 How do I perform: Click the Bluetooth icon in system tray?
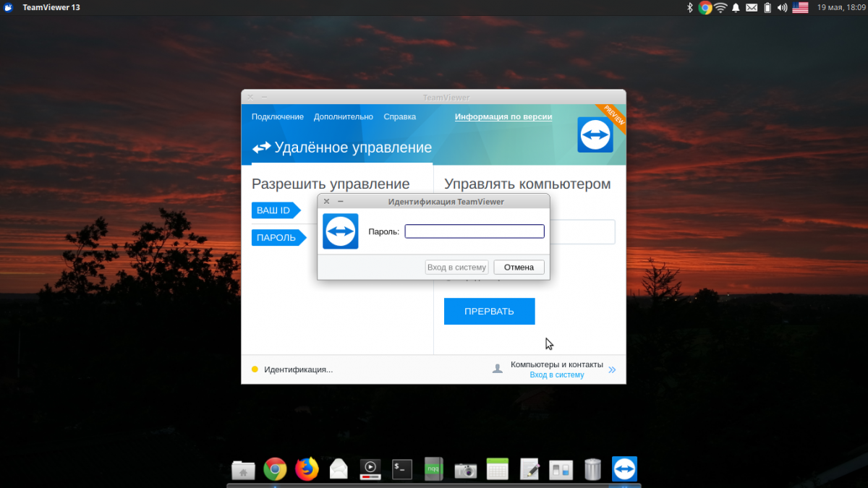point(689,7)
